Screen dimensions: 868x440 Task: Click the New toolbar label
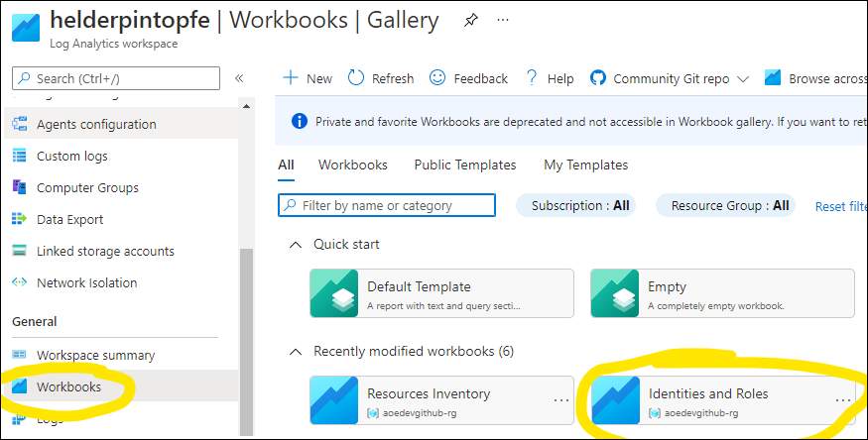(319, 79)
